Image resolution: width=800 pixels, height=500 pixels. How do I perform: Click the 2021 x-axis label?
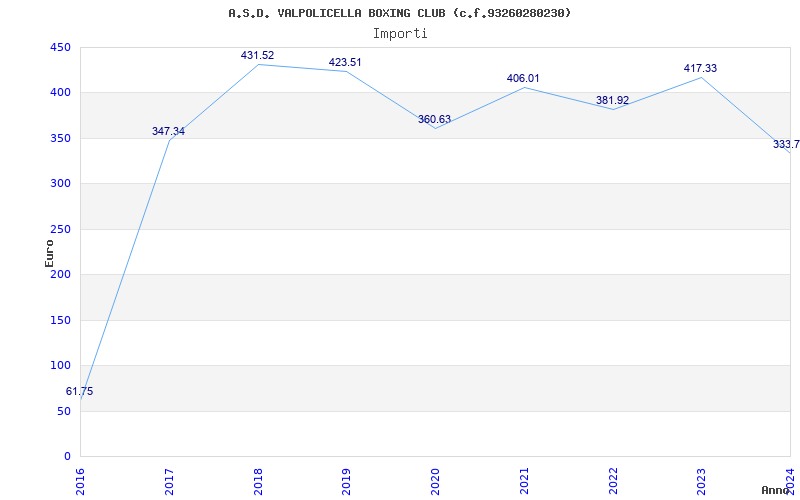(524, 482)
